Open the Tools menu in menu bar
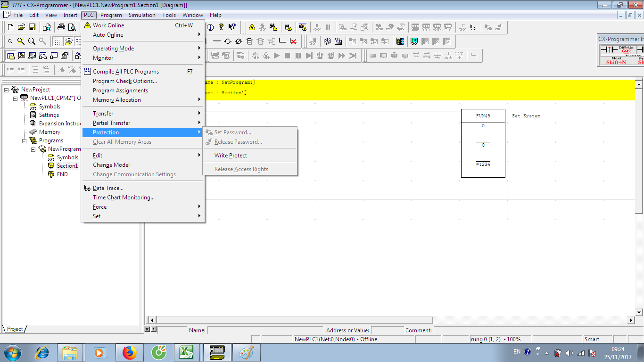 (x=169, y=15)
